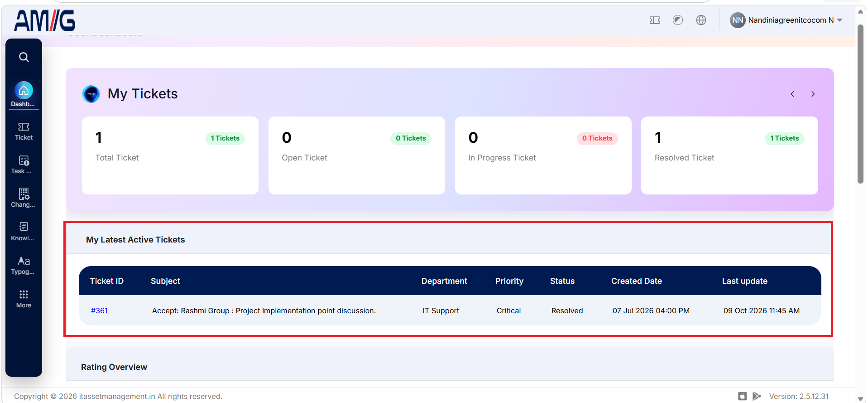Click the IT Support department cell

441,311
